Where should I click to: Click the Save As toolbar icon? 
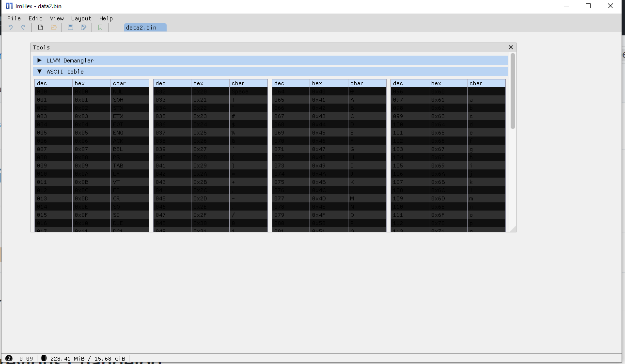[x=83, y=27]
